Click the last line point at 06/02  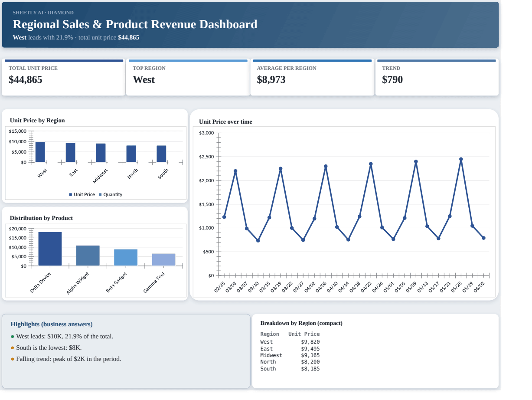pyautogui.click(x=483, y=238)
